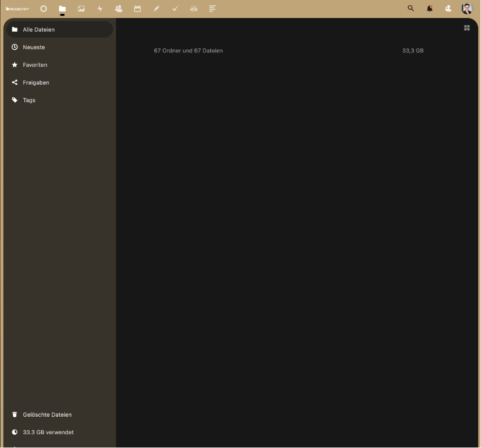Open the Notes pencil icon
The height and width of the screenshot is (448, 481).
point(156,8)
